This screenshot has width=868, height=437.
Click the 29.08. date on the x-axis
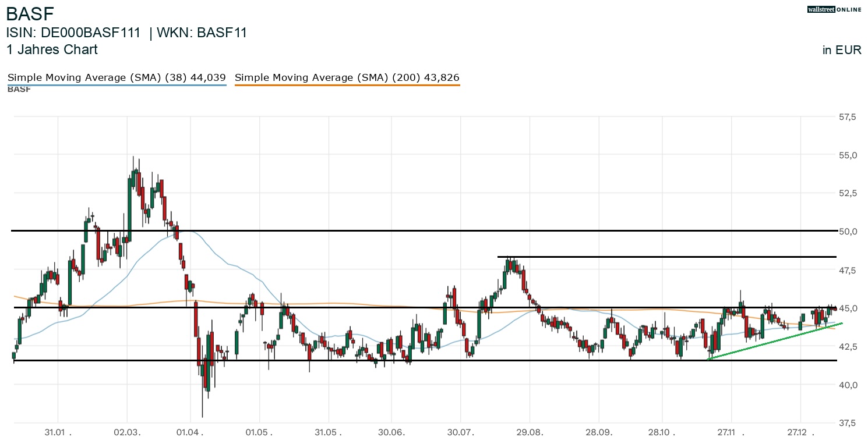[x=529, y=432]
